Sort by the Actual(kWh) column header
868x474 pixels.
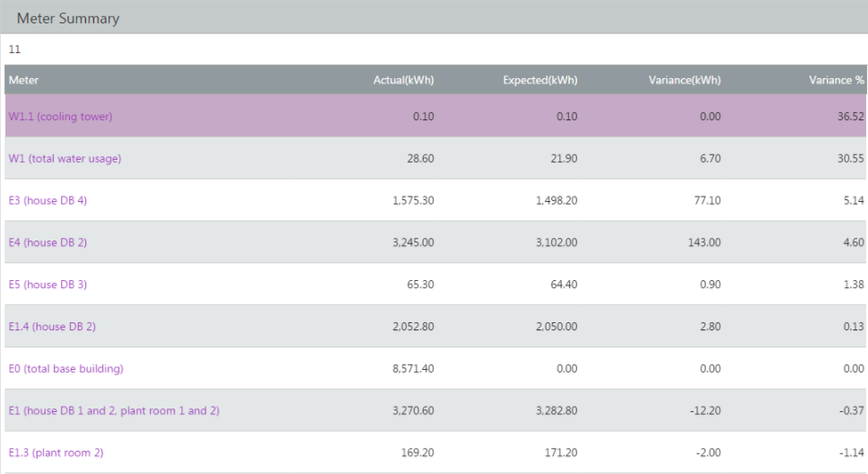tap(404, 80)
